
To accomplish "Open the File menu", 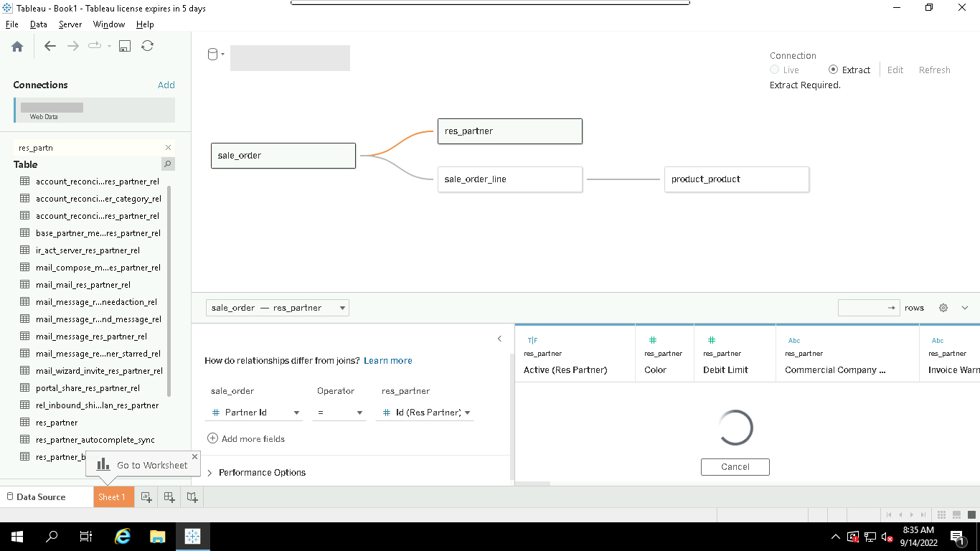I will click(11, 24).
